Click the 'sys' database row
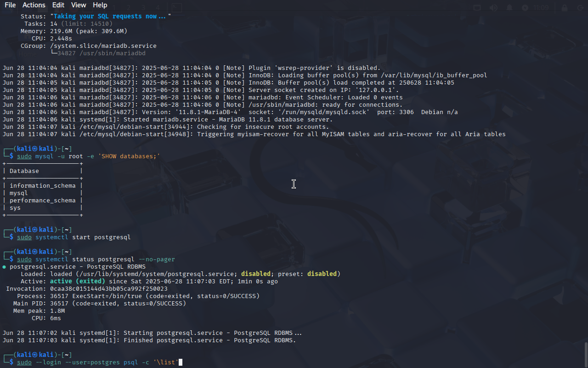 click(x=42, y=208)
